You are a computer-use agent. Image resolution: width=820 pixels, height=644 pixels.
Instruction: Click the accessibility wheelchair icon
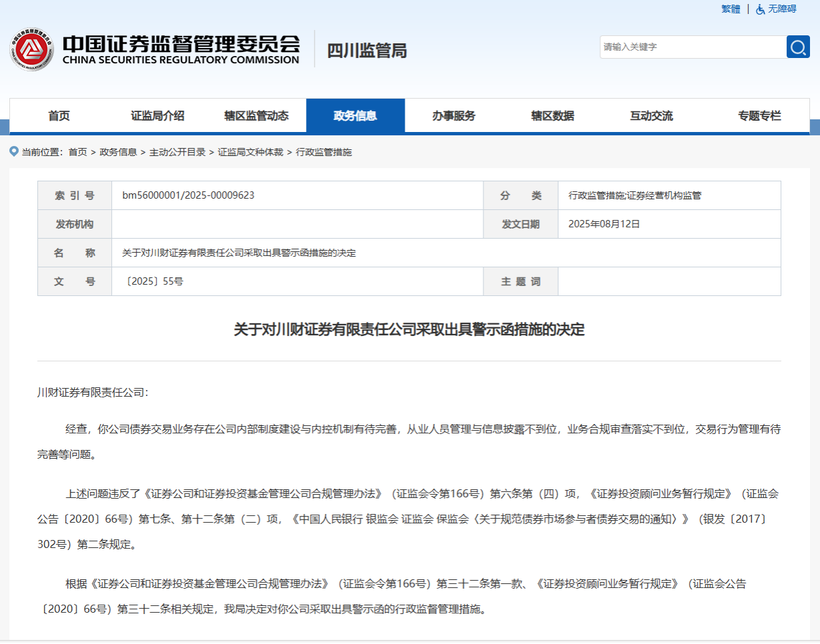pyautogui.click(x=760, y=9)
